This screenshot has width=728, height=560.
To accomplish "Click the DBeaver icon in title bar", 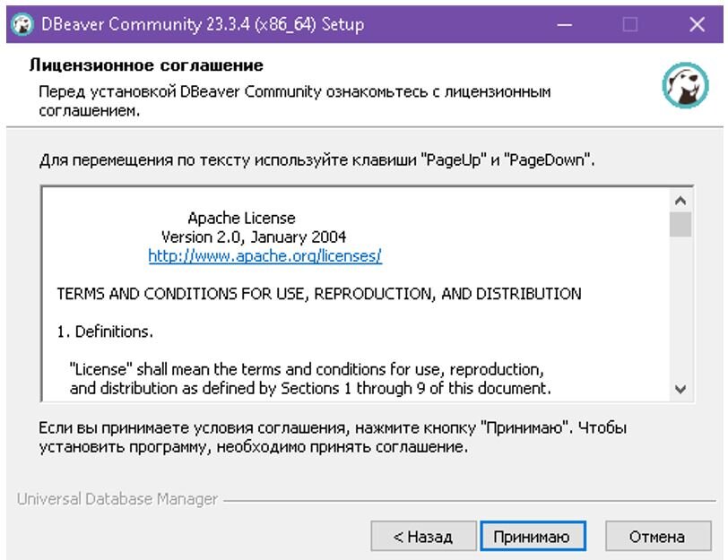I will click(x=22, y=24).
